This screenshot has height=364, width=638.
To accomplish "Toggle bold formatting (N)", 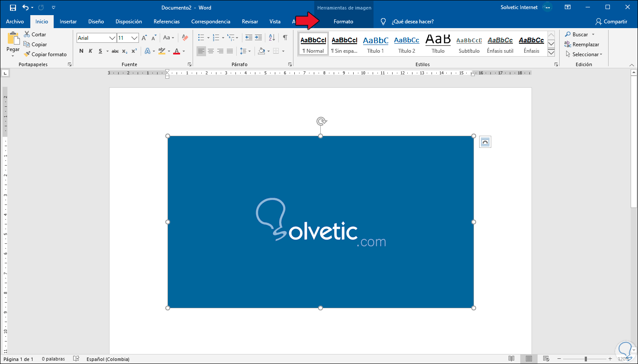I will coord(81,51).
